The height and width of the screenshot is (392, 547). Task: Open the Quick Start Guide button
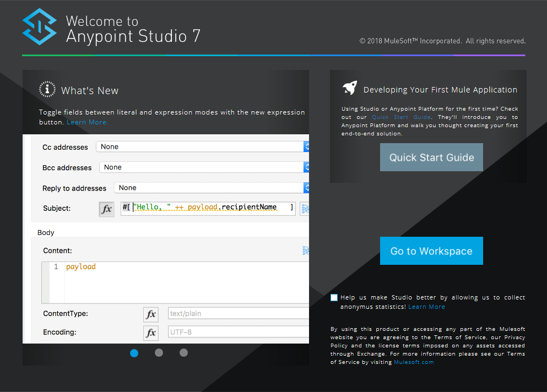(x=431, y=157)
